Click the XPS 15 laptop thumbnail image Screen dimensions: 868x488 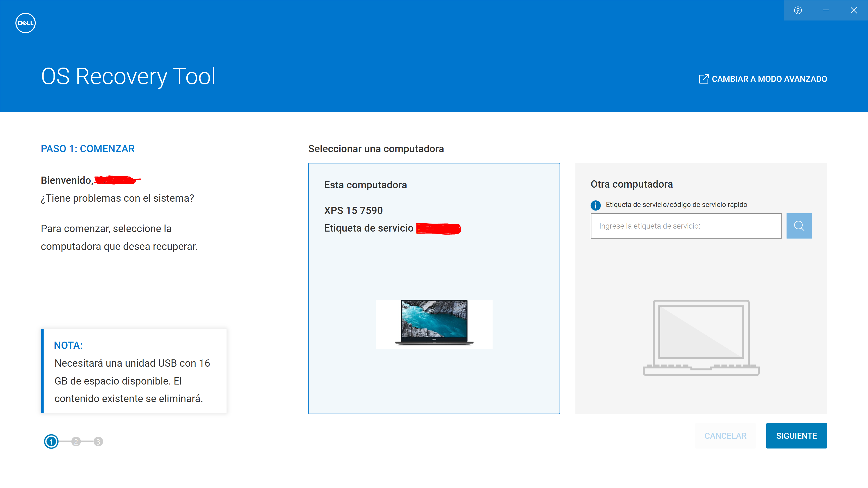pos(434,323)
